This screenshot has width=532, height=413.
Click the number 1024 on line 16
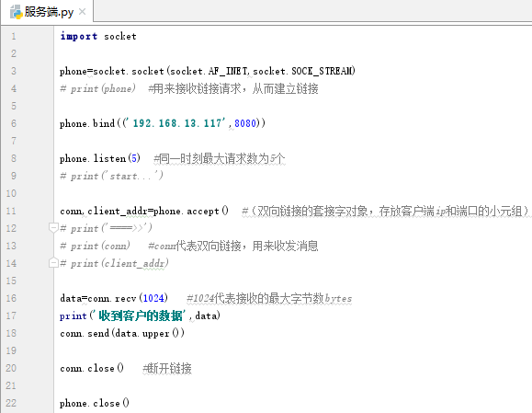point(153,298)
